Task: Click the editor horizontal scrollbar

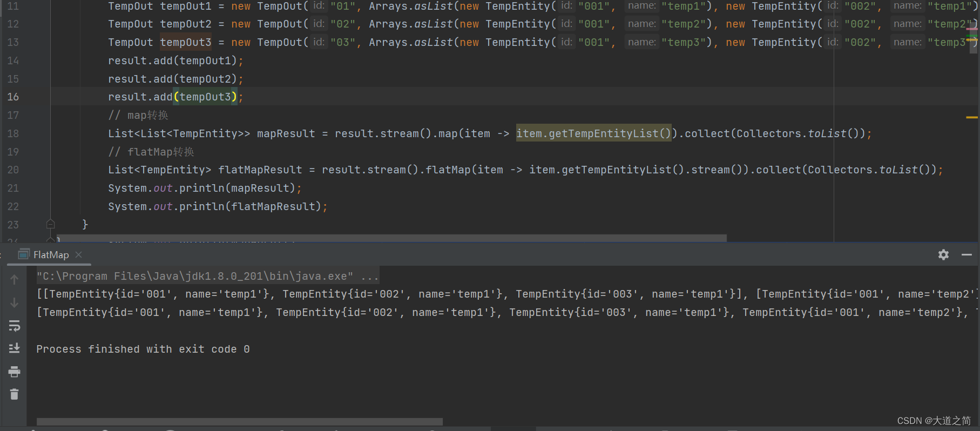Action: coord(391,238)
